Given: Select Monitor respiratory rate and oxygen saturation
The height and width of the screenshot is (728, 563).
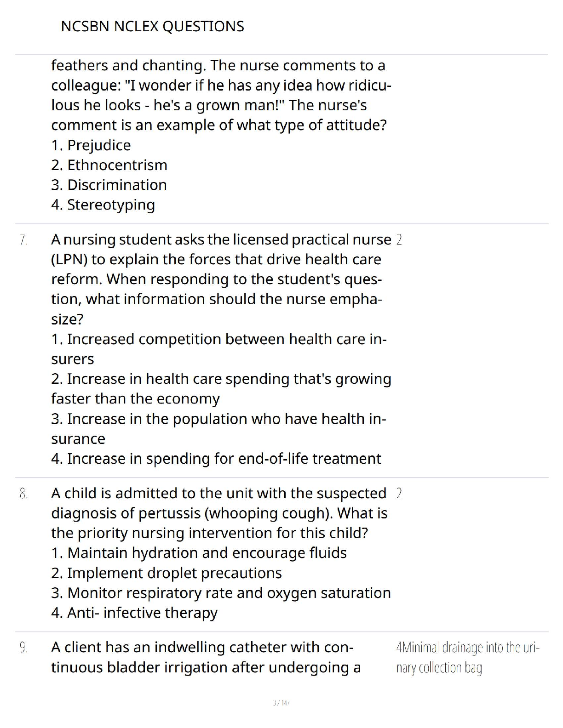Looking at the screenshot, I should click(221, 593).
